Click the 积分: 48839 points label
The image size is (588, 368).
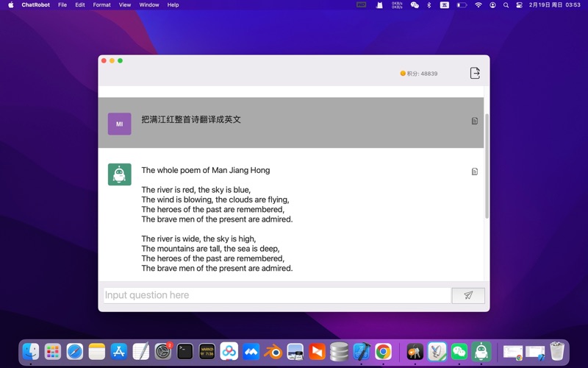[422, 74]
